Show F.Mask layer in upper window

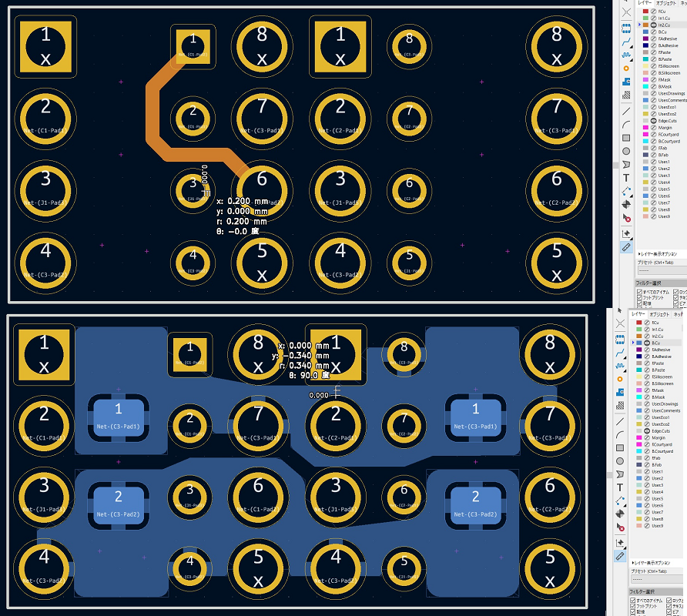click(653, 80)
